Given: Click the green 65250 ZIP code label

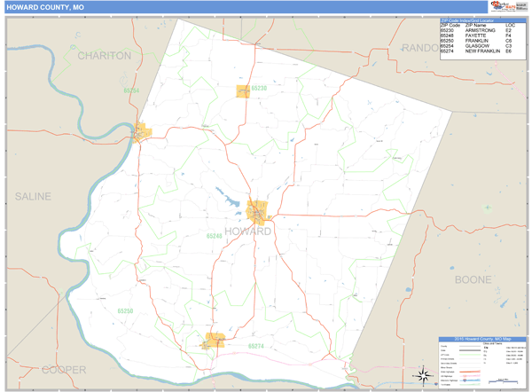Looking at the screenshot, I should 124,311.
